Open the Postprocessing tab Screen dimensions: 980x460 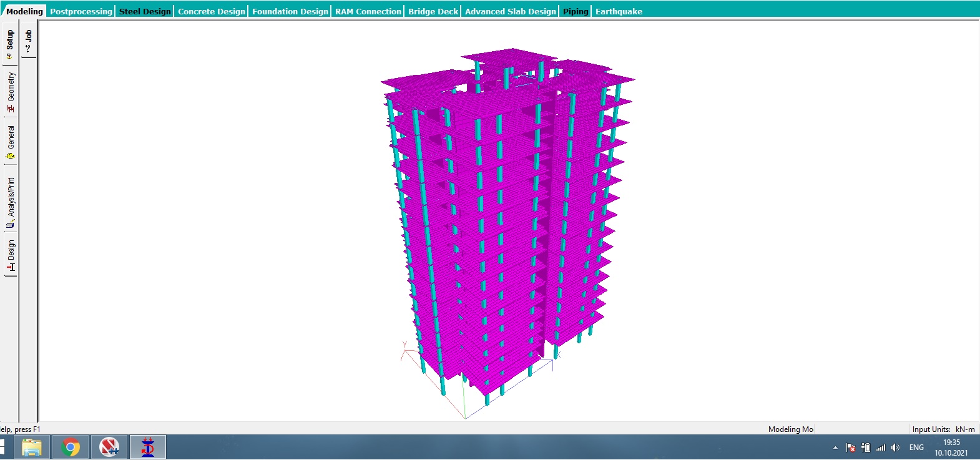click(x=81, y=11)
